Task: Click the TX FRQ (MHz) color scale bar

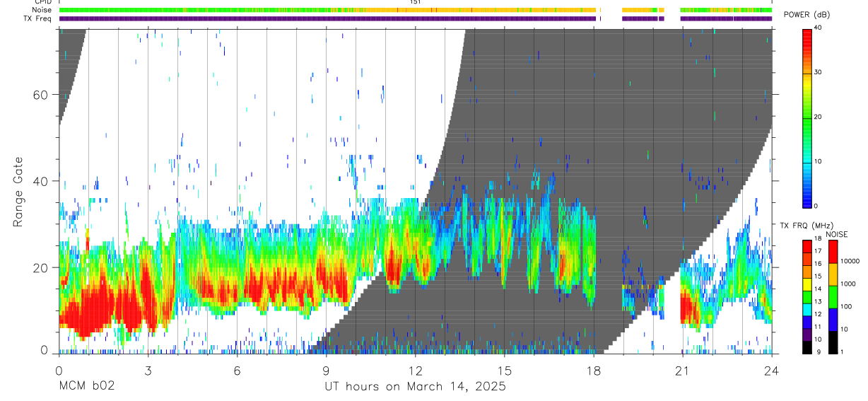Action: (x=807, y=296)
